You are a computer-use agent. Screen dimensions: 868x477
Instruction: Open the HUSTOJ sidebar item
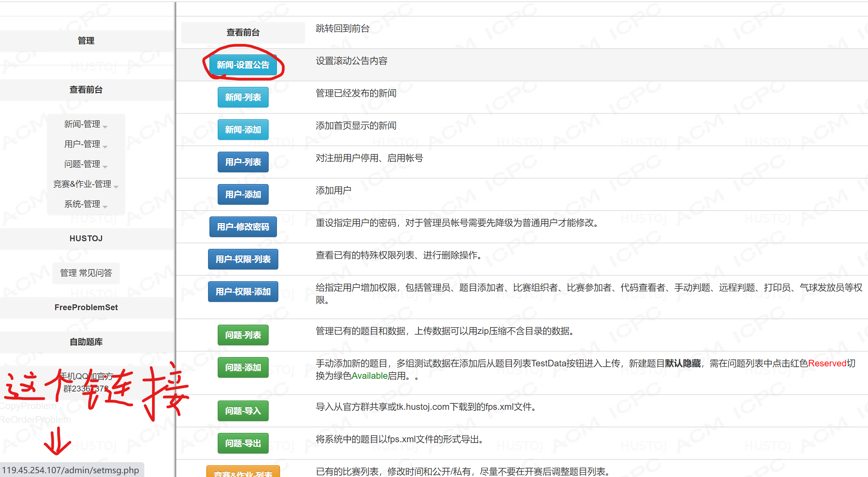tap(86, 238)
